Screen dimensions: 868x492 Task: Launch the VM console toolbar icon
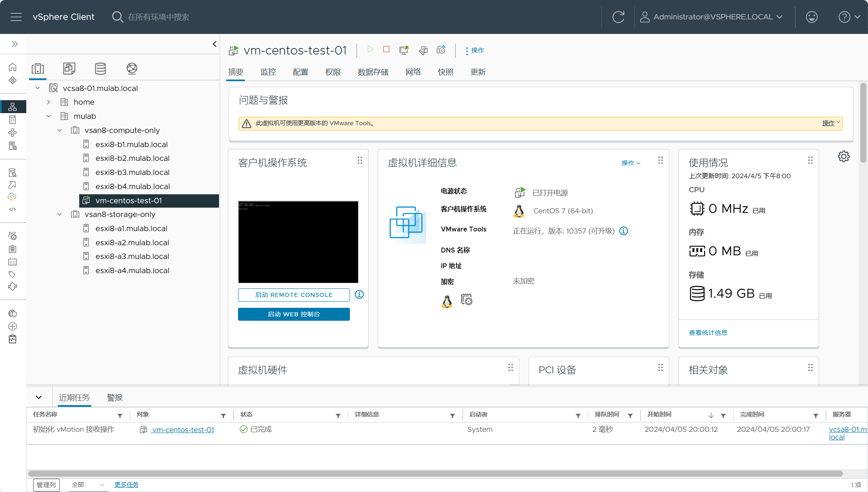coord(404,50)
